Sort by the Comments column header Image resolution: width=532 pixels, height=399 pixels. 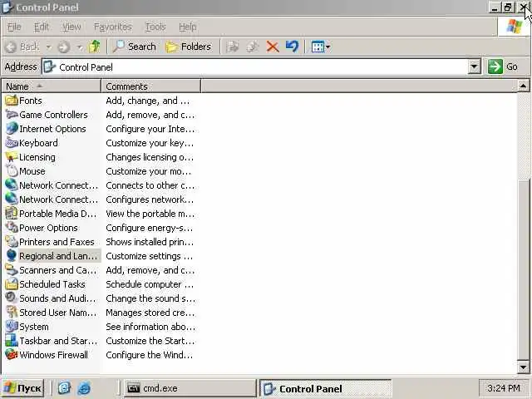pyautogui.click(x=151, y=86)
